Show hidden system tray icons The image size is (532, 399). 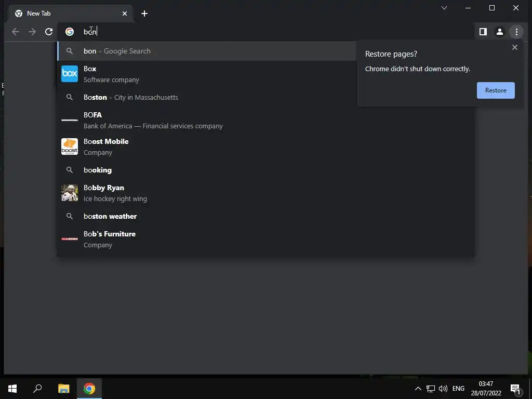click(x=418, y=389)
